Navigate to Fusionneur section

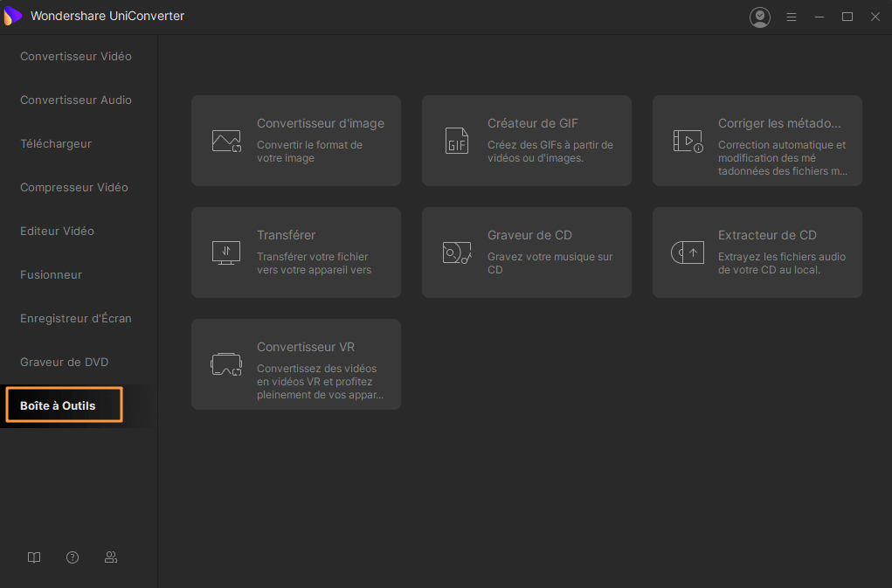pyautogui.click(x=51, y=274)
